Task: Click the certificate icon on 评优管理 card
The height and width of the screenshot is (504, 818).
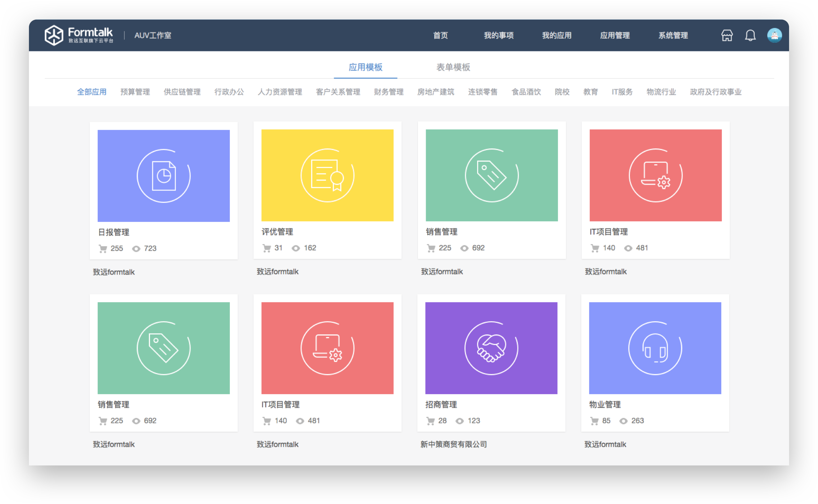Action: [327, 175]
